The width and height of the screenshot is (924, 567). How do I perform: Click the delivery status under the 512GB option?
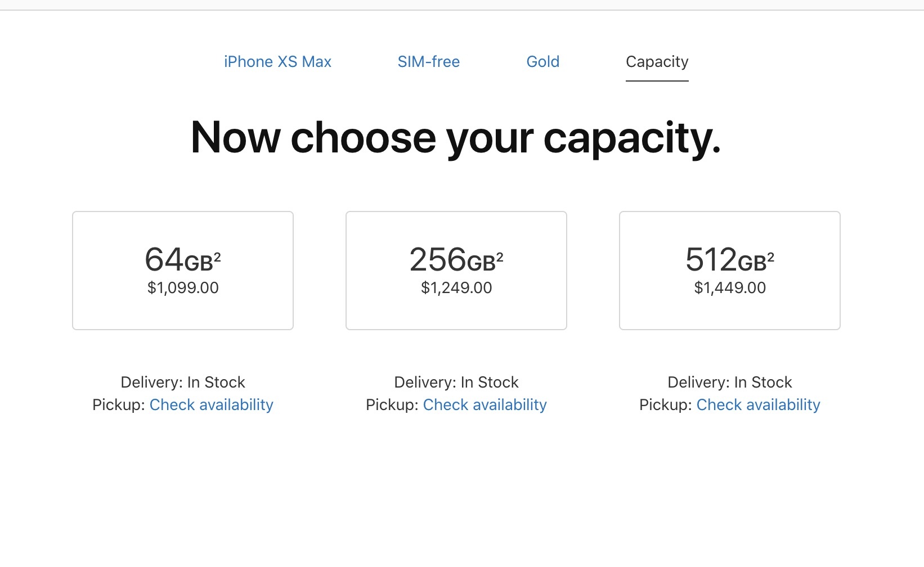tap(730, 382)
